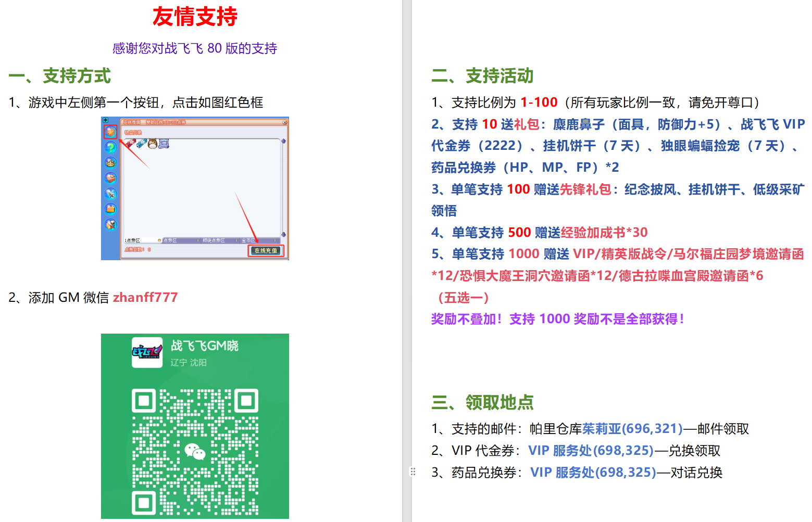Open the green question mark help icon

110,147
